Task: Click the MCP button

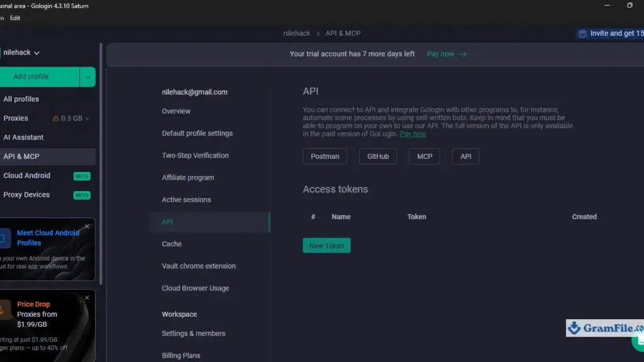Action: click(x=425, y=156)
